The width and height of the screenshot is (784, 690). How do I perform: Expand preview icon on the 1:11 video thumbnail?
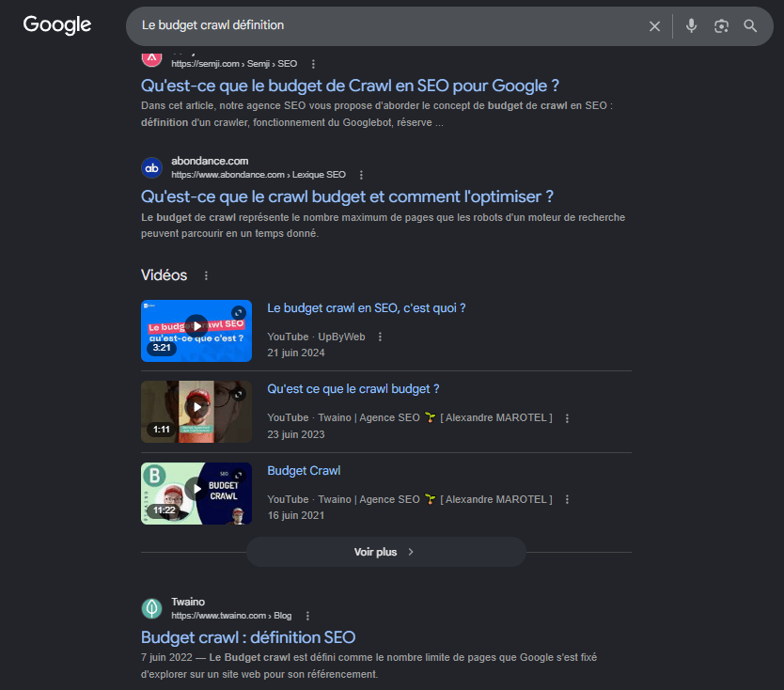(239, 394)
